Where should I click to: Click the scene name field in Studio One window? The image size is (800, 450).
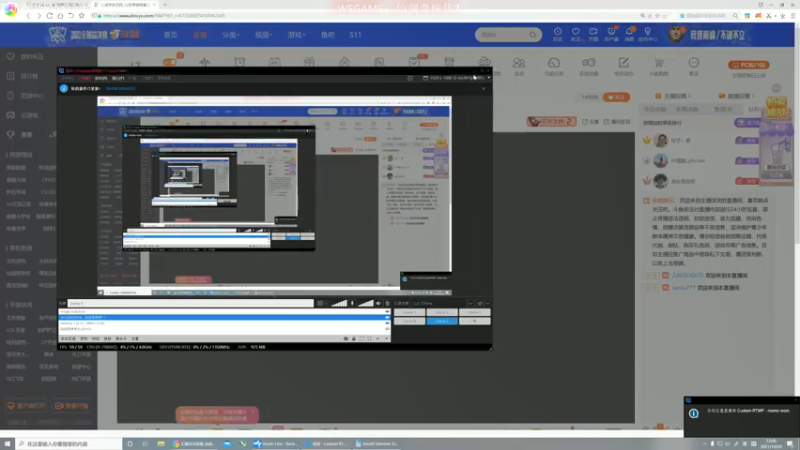point(190,303)
